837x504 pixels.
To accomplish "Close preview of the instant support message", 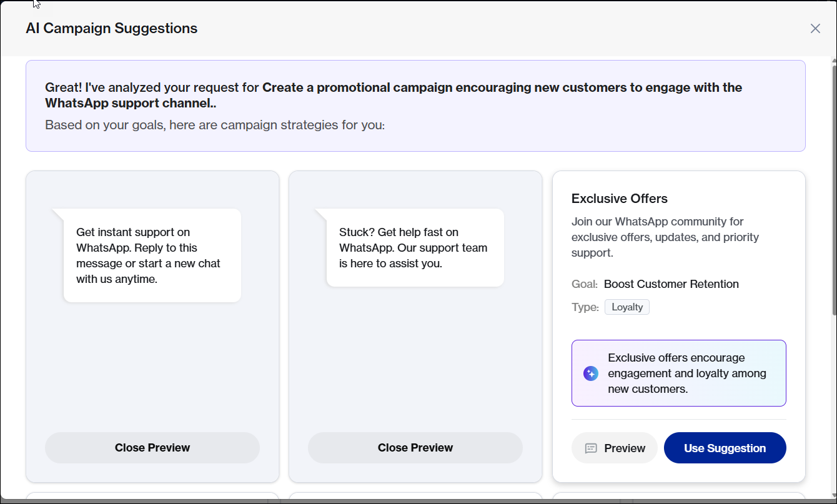I will click(x=152, y=448).
